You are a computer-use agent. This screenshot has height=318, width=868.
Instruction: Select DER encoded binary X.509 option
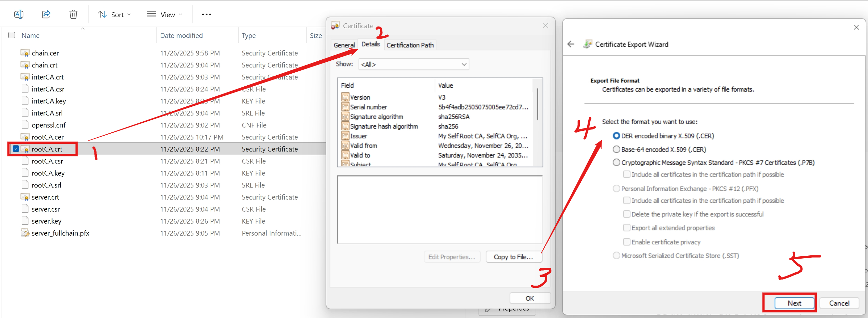[x=616, y=136]
